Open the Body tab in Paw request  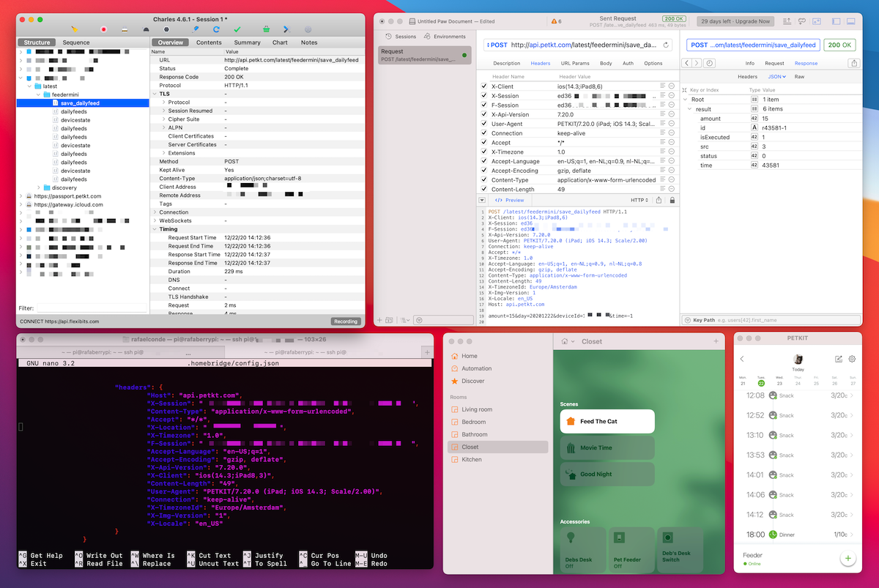(x=606, y=64)
